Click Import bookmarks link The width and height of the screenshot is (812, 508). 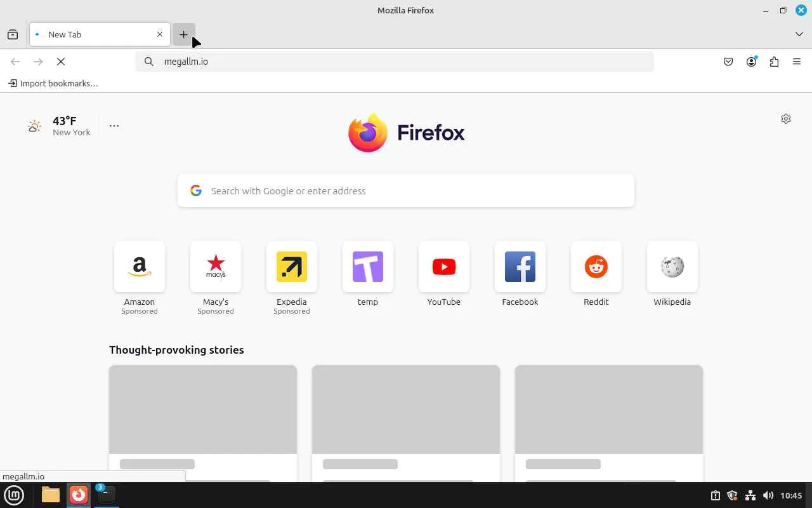pyautogui.click(x=53, y=83)
